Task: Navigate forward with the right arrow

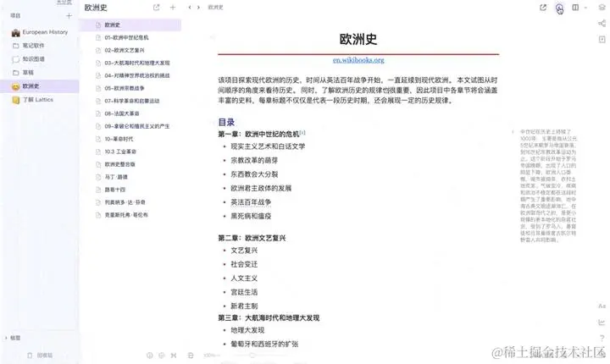Action: [x=198, y=8]
